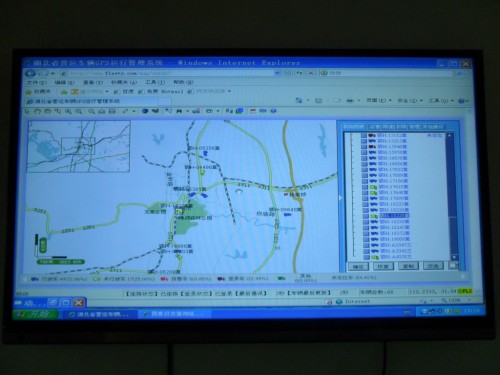Screen dimensions: 500x375
Task: Click the Start button on Windows taskbar
Action: pyautogui.click(x=35, y=314)
